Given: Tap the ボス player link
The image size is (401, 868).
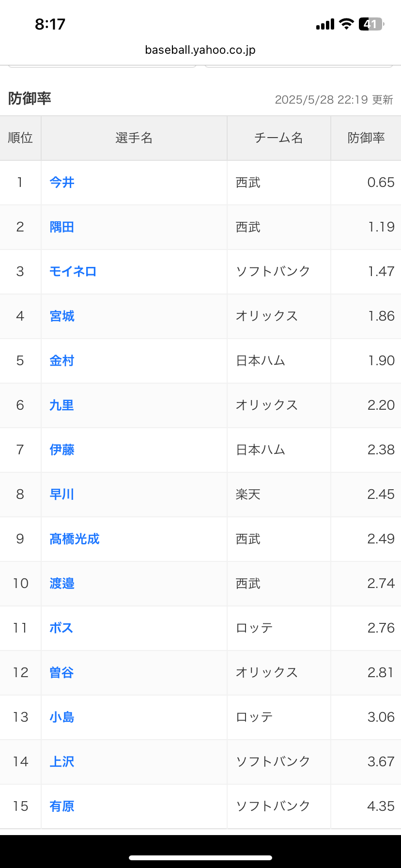Looking at the screenshot, I should tap(62, 628).
